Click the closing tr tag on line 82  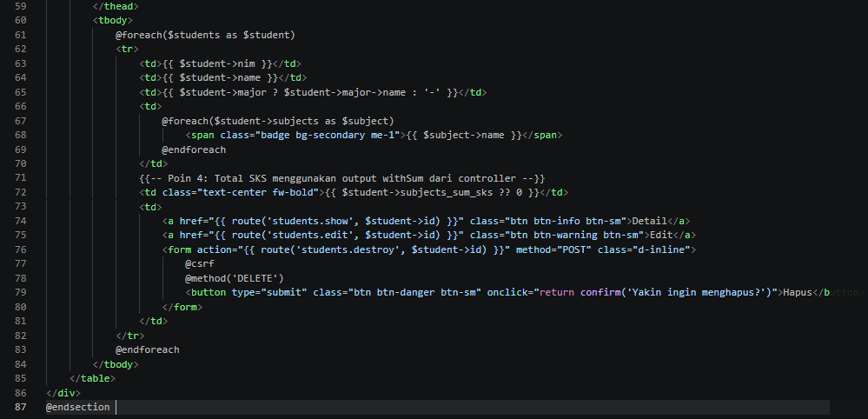tap(129, 336)
